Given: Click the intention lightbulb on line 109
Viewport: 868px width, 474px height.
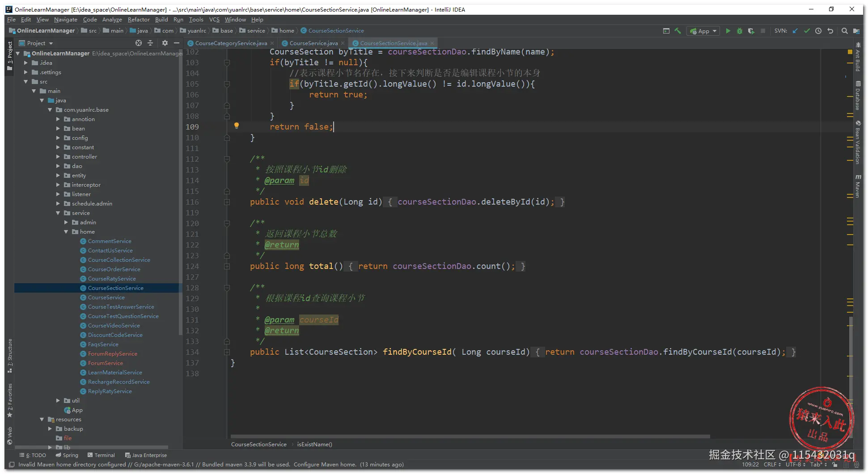Looking at the screenshot, I should point(237,126).
